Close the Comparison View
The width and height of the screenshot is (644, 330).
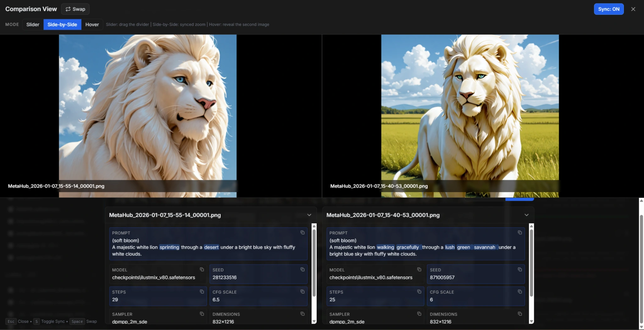(633, 9)
